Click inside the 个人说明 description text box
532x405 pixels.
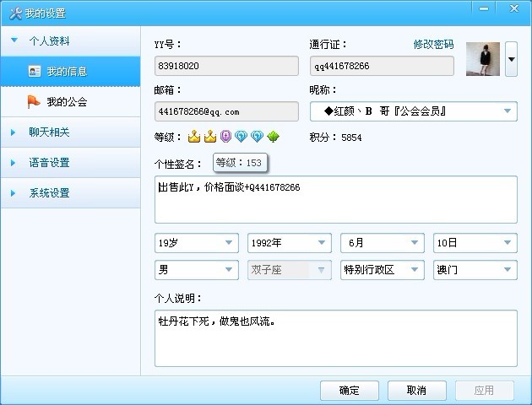[x=336, y=338]
